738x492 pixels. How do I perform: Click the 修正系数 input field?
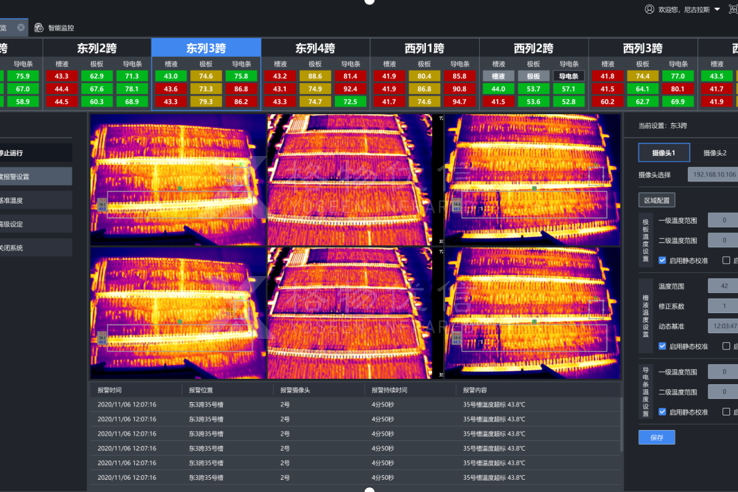tap(722, 306)
